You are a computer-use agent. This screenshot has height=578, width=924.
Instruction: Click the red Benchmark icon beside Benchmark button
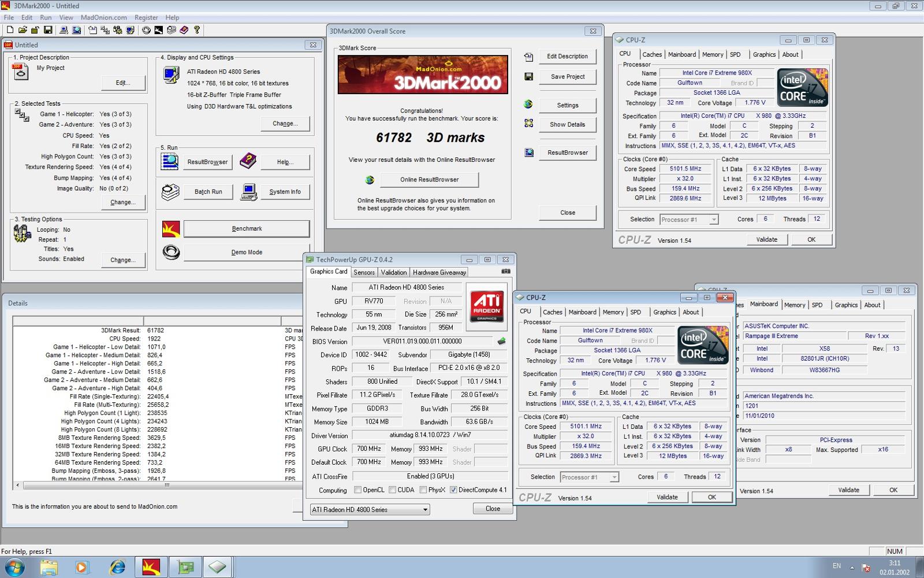point(171,229)
